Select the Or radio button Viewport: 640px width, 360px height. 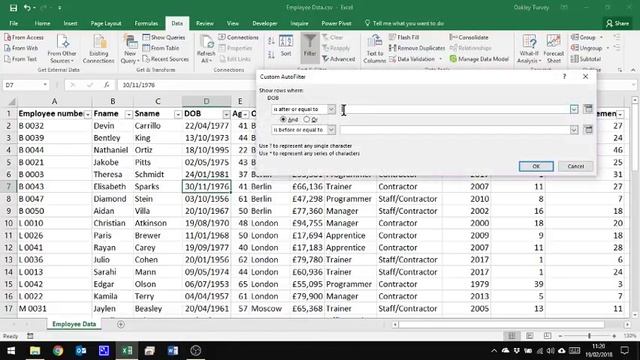tap(307, 120)
